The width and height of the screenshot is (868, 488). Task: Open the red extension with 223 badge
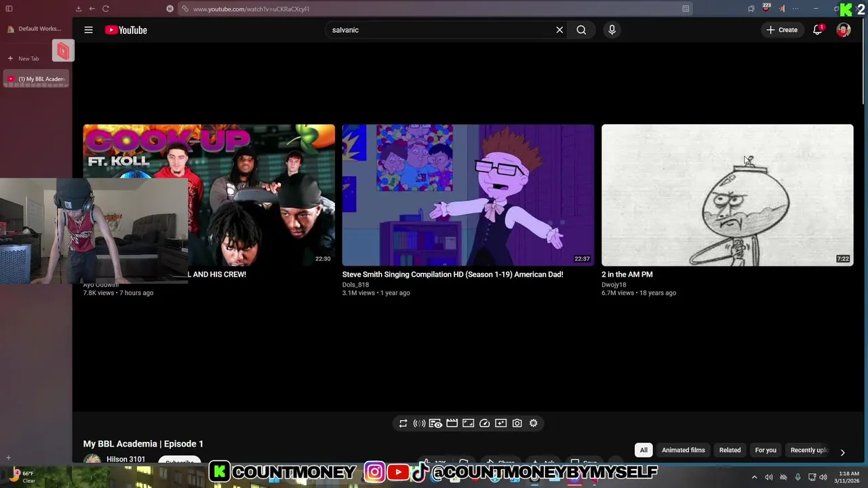766,8
